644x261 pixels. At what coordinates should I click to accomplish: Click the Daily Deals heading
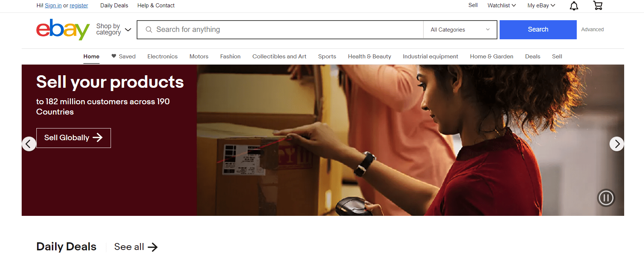tap(66, 247)
